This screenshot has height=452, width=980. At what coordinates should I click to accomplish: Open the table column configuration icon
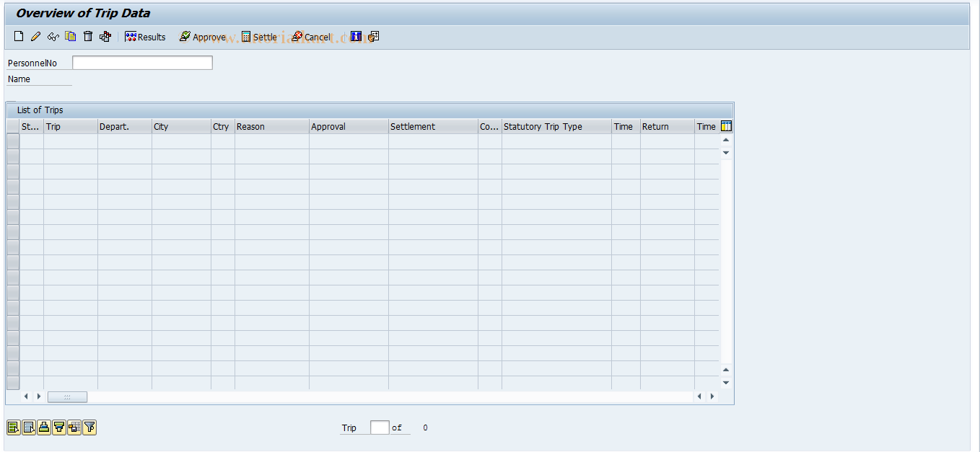point(726,126)
